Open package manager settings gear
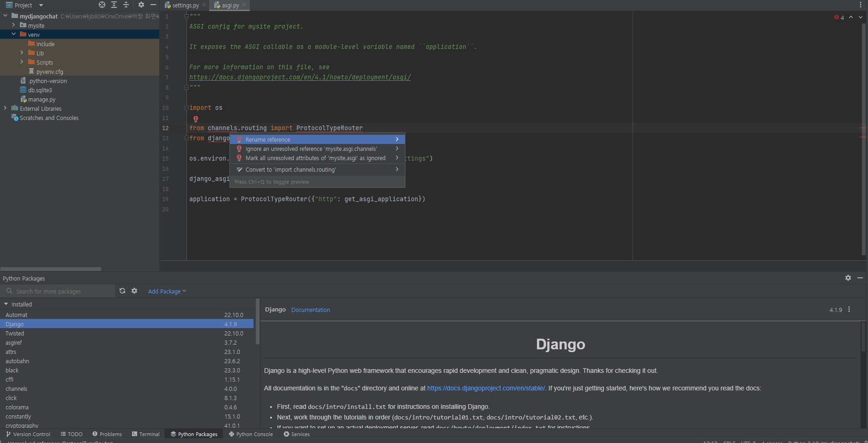 [134, 291]
